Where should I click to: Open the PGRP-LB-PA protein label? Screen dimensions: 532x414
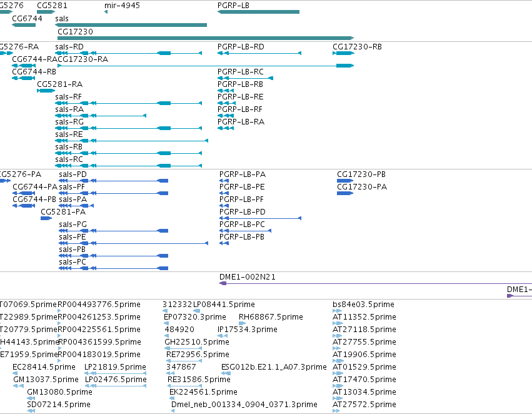(x=243, y=174)
